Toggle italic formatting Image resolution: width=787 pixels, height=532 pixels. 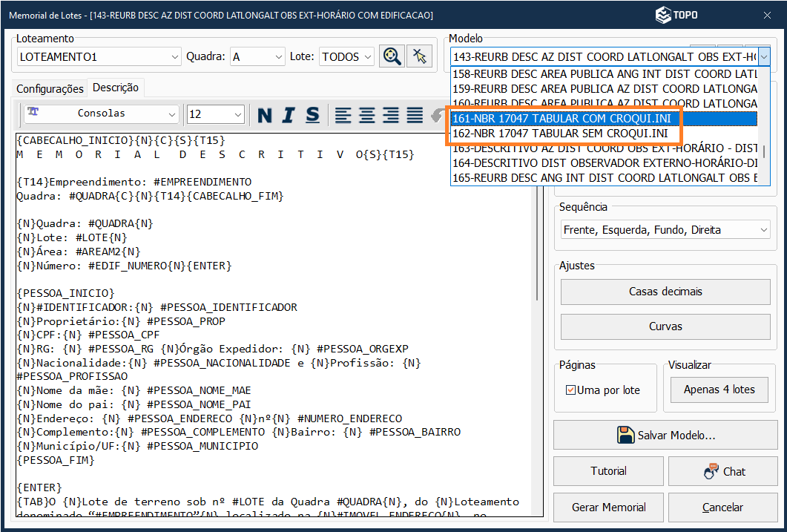click(289, 115)
